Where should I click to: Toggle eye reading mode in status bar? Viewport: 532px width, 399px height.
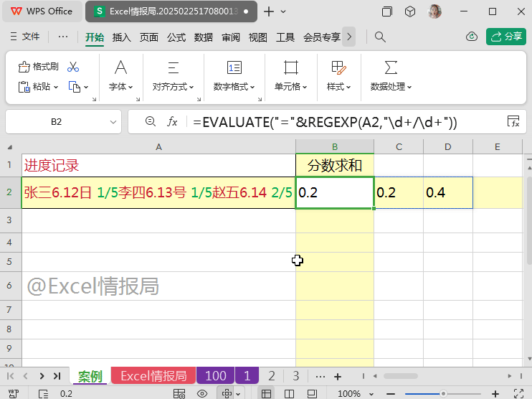[202, 393]
